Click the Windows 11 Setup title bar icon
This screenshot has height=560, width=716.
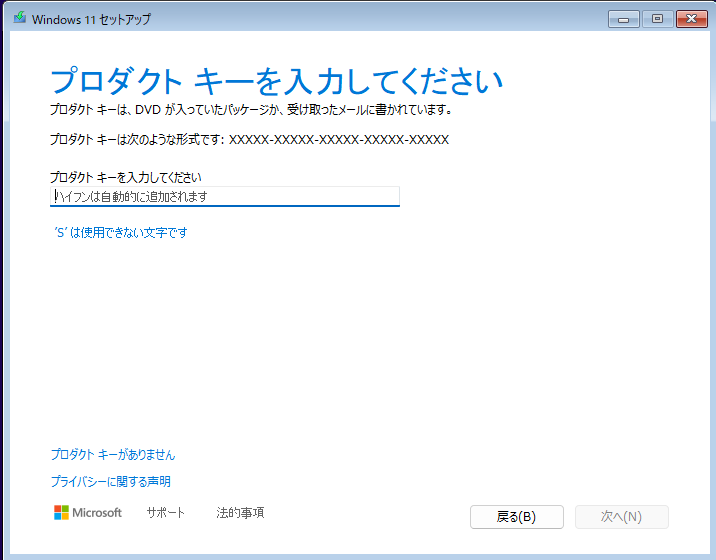click(x=20, y=18)
